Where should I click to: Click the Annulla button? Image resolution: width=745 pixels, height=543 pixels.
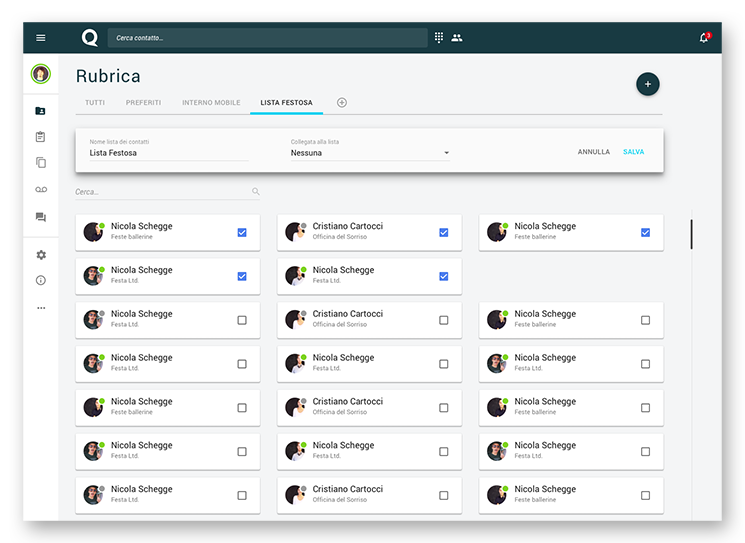tap(593, 152)
